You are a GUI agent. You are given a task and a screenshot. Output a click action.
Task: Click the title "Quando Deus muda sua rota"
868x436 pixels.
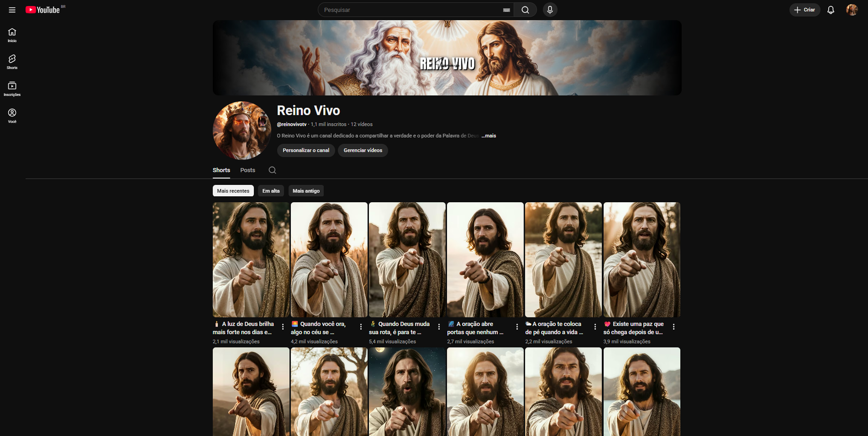(400, 328)
